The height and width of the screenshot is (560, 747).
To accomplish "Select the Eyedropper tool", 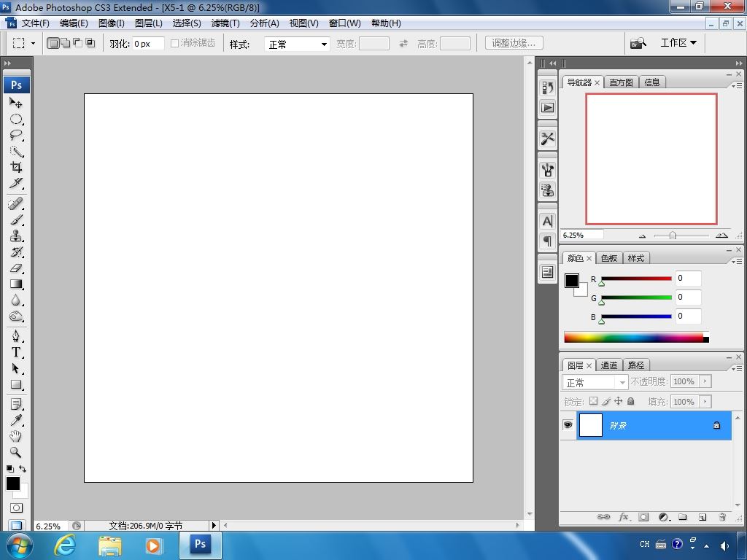I will click(16, 420).
